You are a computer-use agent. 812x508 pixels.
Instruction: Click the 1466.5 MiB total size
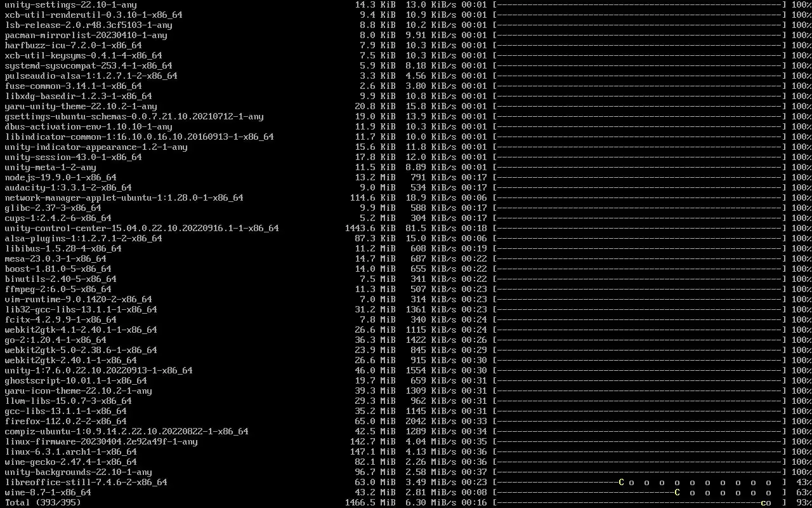[x=370, y=502]
